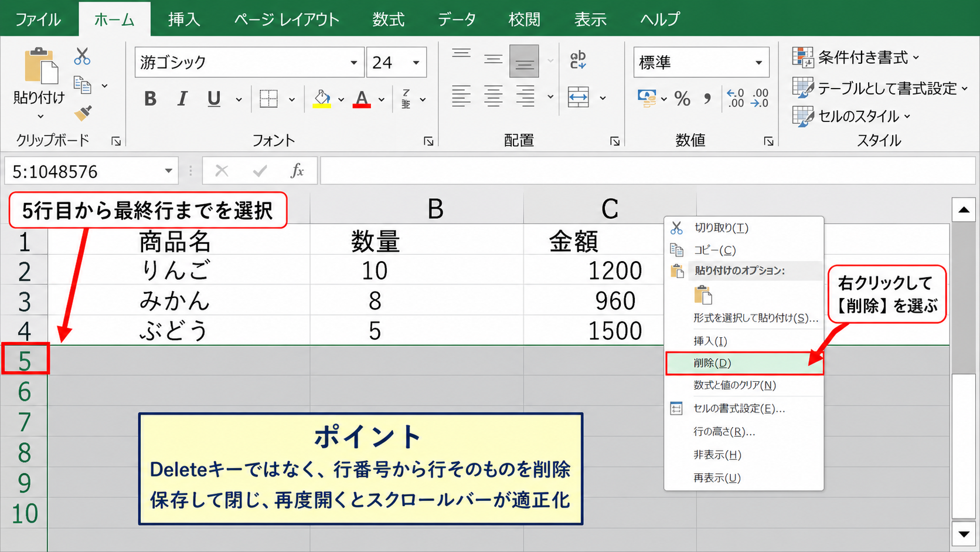Toggle Italic formatting
This screenshot has height=552, width=980.
(x=182, y=99)
